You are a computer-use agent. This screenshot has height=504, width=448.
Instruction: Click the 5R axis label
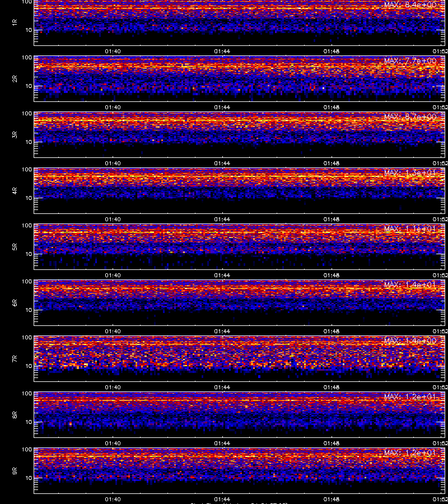tap(15, 247)
